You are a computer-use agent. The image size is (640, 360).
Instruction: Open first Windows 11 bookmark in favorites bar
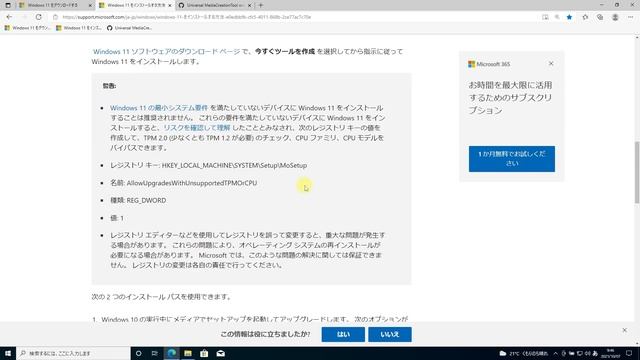pos(27,28)
